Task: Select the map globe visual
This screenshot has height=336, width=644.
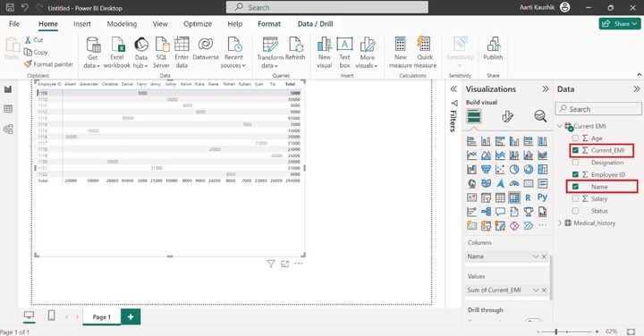Action: [472, 183]
